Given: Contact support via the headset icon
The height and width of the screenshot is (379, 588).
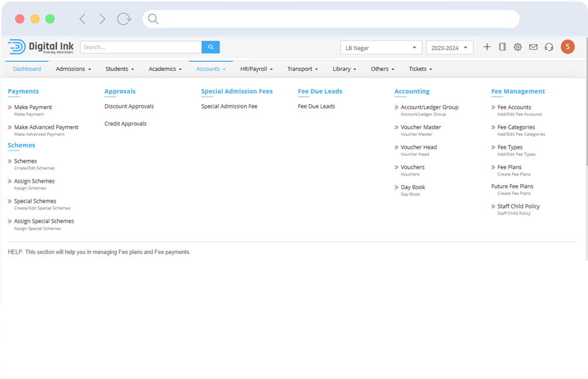Looking at the screenshot, I should pyautogui.click(x=549, y=47).
